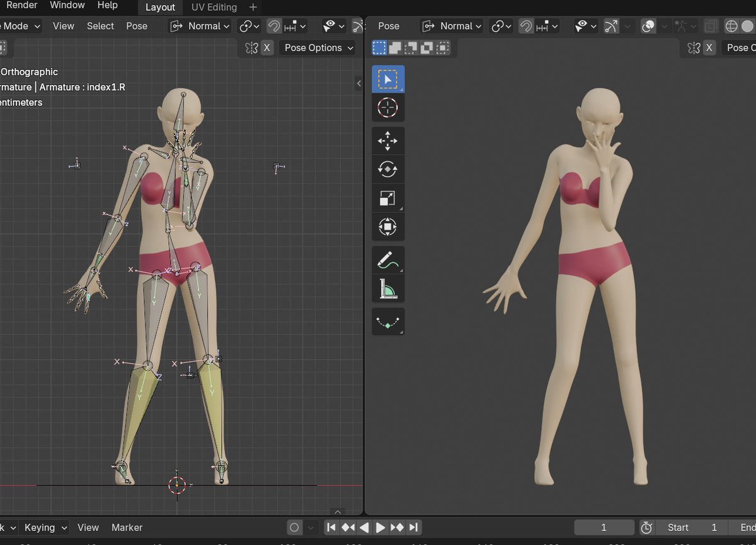Toggle X mirror in left viewport
This screenshot has width=756, height=545.
point(267,48)
